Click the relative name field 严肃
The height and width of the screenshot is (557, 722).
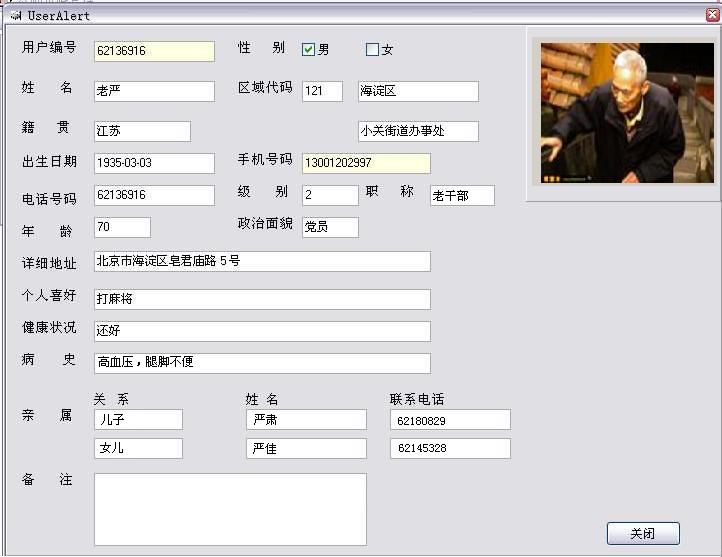(x=306, y=419)
